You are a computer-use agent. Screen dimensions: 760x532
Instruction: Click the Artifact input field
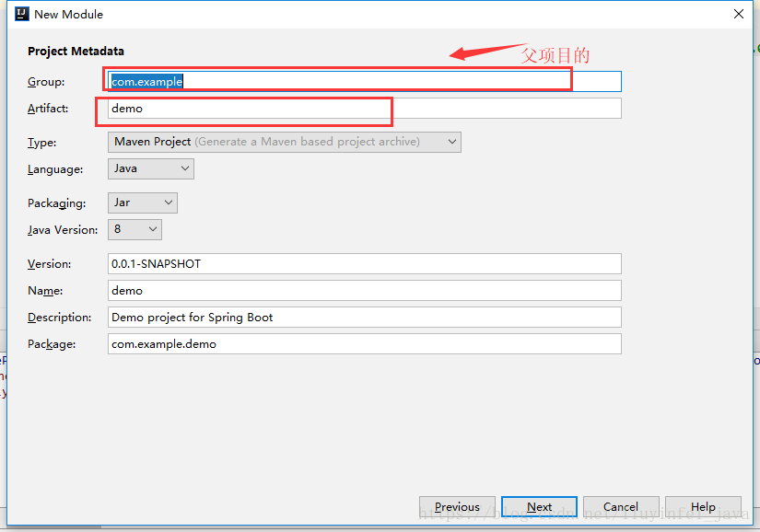[x=364, y=109]
